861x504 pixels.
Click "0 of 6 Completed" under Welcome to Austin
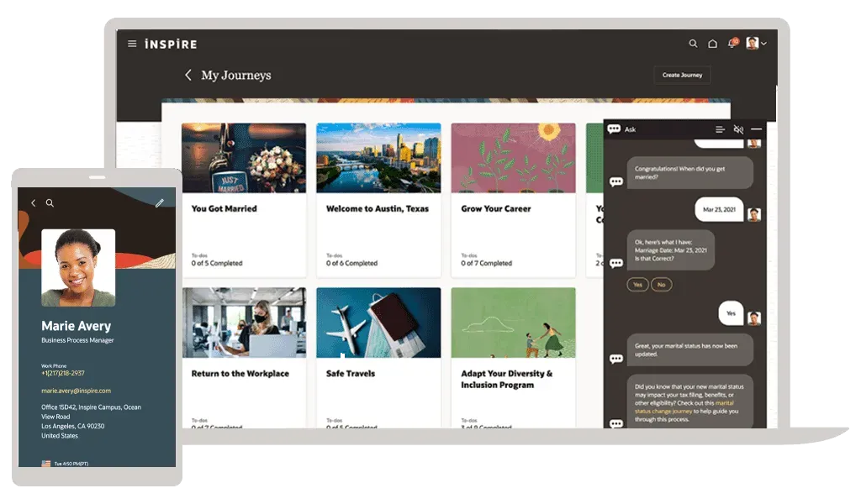pos(352,263)
